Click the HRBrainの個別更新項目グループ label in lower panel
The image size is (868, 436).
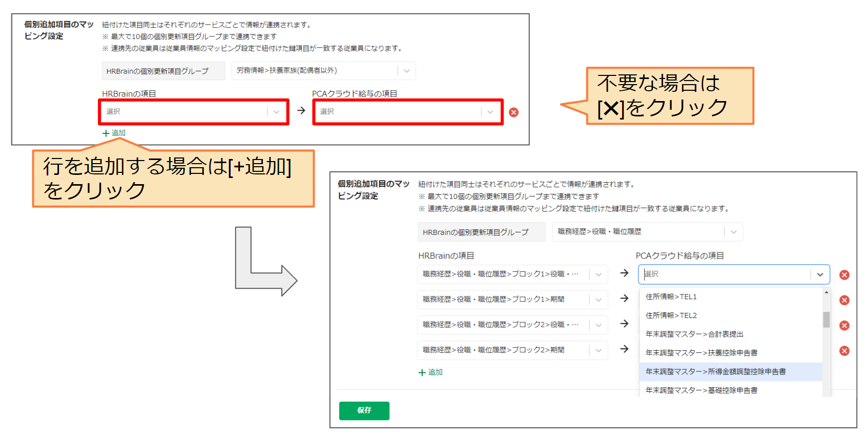point(482,232)
